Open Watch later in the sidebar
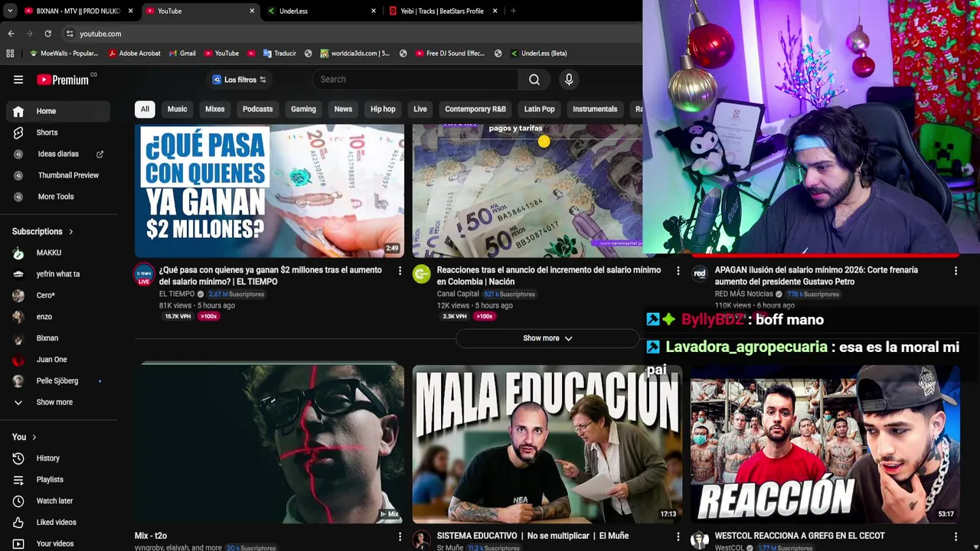 [58, 501]
